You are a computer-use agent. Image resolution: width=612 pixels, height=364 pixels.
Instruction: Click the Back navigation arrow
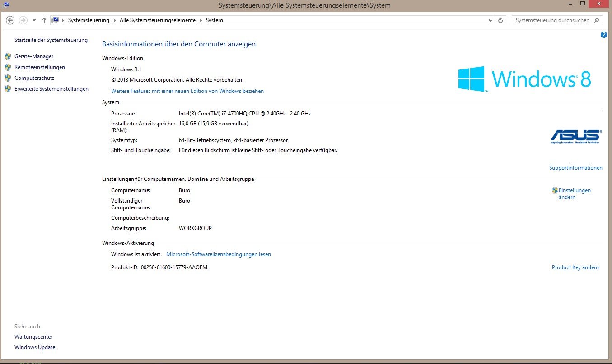coord(10,20)
